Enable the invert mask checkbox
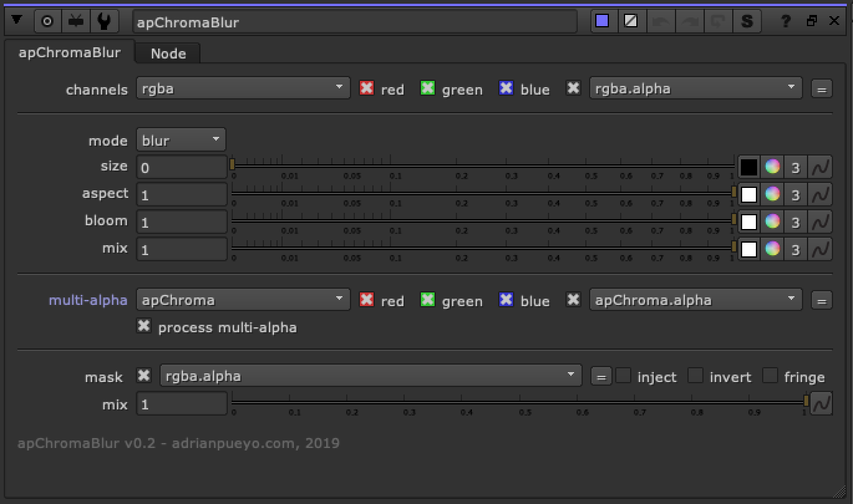The image size is (853, 504). 695,376
